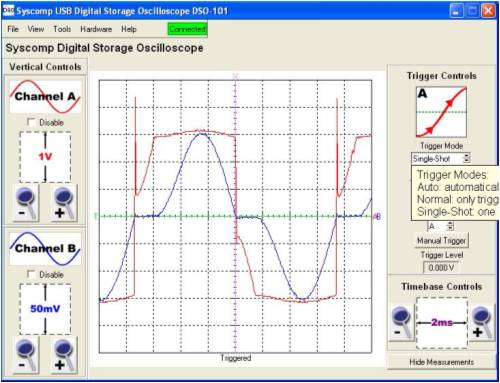The width and height of the screenshot is (500, 383).
Task: Click the trigger slope A icon
Action: coord(441,112)
